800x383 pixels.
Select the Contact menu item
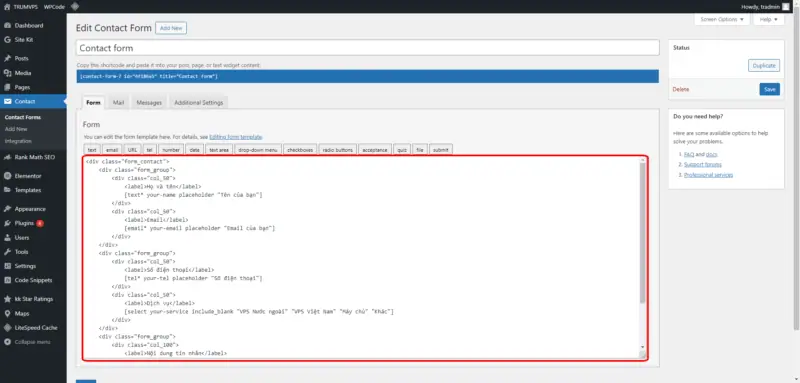[33, 101]
